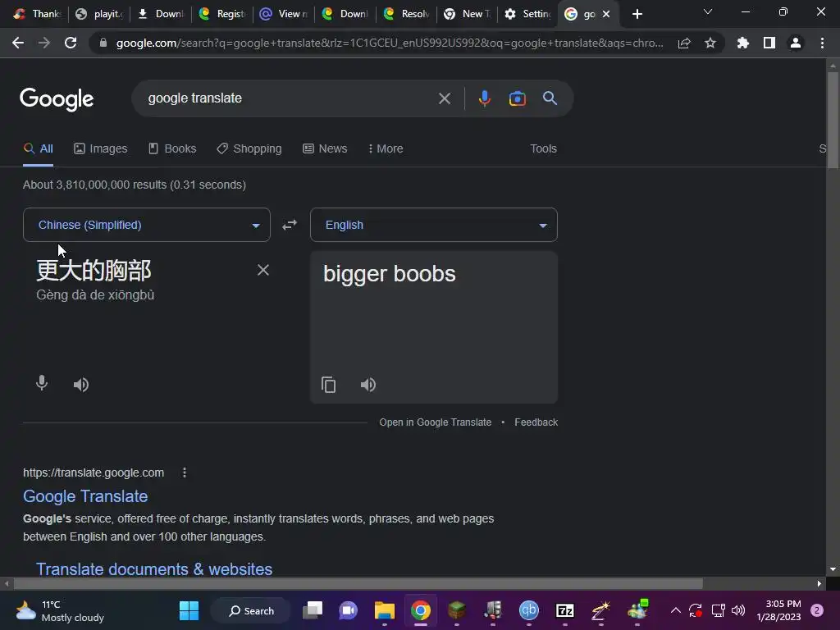Open the weather widget showing 11°C
This screenshot has width=840, height=630.
click(x=60, y=610)
